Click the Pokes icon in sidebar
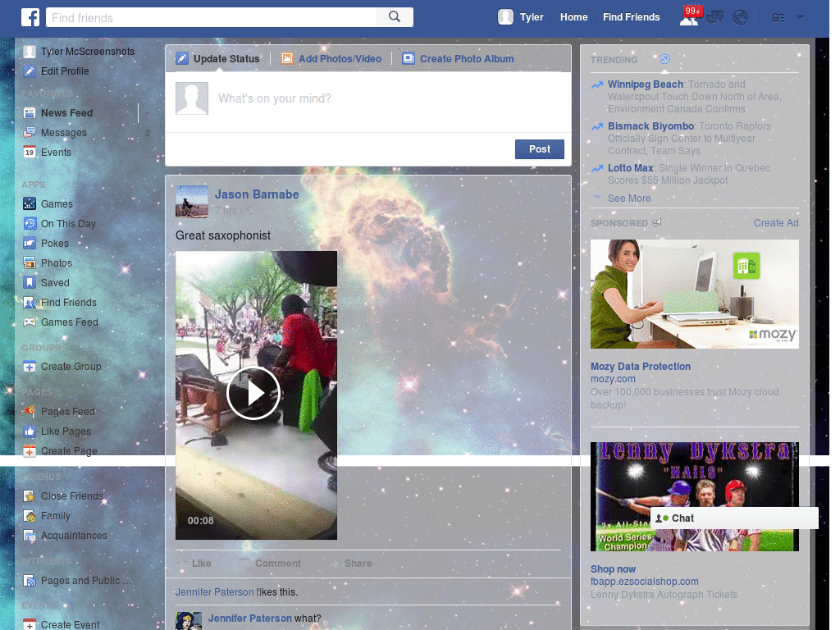This screenshot has height=630, width=840. [30, 243]
